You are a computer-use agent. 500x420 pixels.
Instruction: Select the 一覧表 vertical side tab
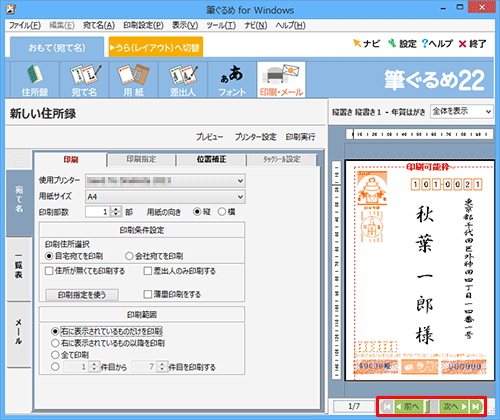pos(19,269)
